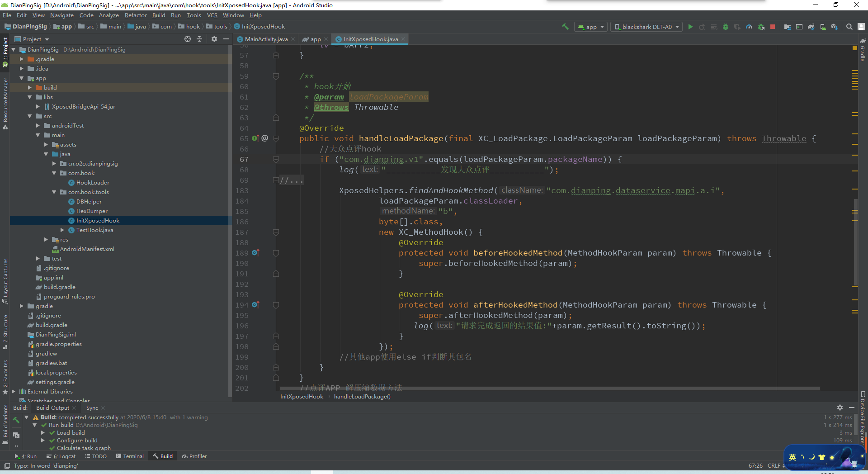Screen dimensions: 868x474
Task: Select HookLoader class in project tree
Action: (x=93, y=183)
